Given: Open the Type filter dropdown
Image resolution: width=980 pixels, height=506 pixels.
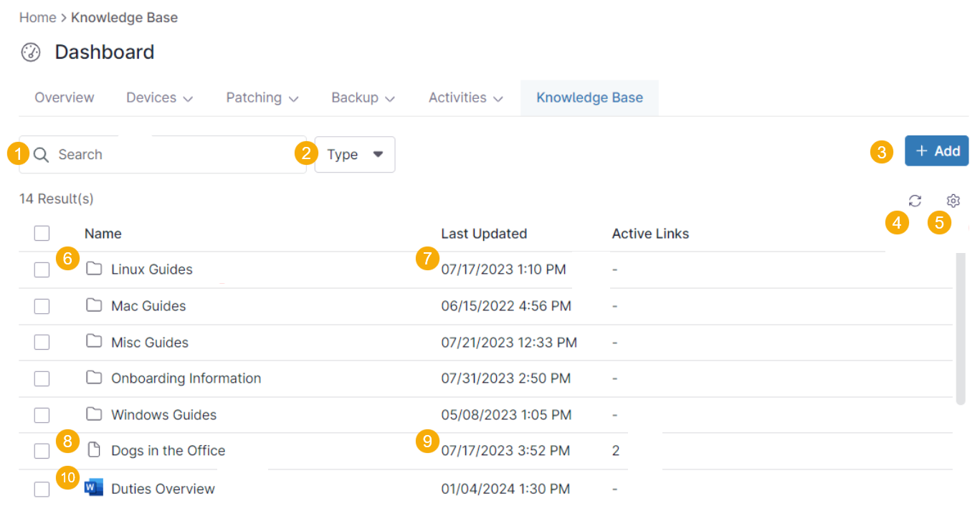Looking at the screenshot, I should [355, 155].
